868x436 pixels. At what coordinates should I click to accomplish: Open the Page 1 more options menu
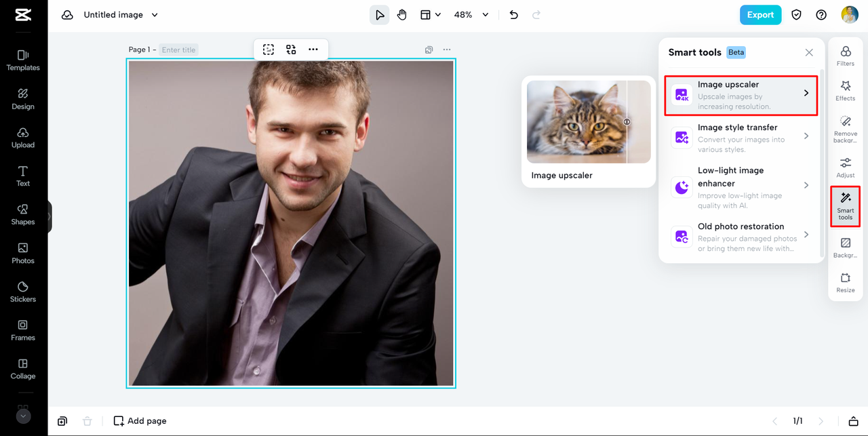[x=447, y=49]
